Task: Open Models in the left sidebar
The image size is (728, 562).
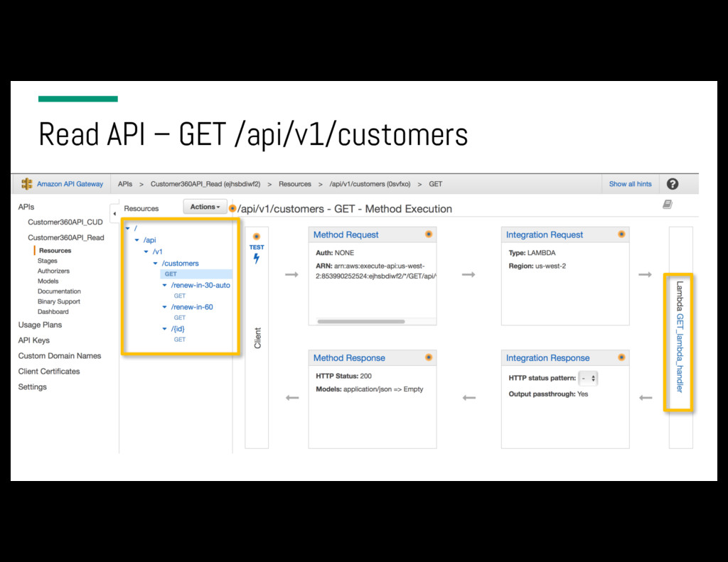Action: coord(48,281)
